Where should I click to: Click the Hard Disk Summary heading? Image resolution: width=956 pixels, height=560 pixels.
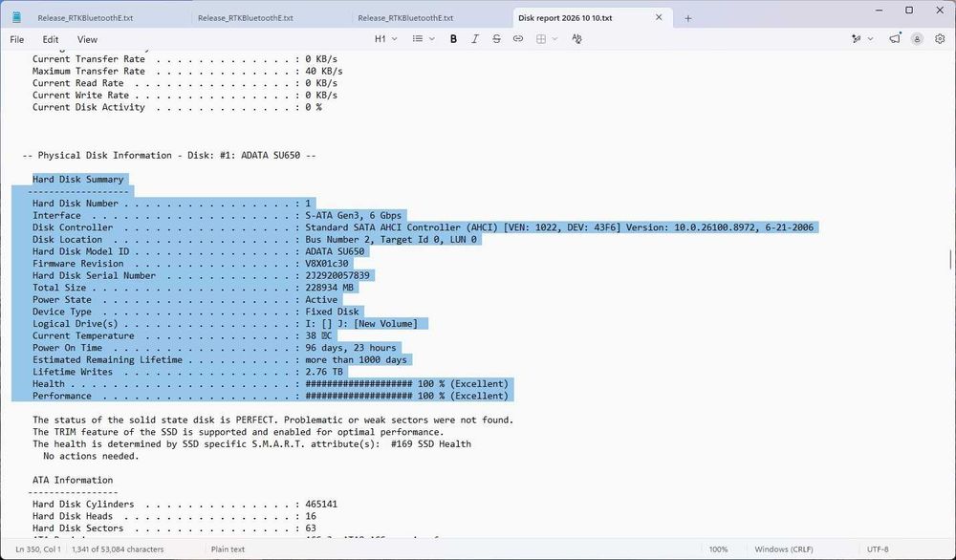tap(78, 179)
